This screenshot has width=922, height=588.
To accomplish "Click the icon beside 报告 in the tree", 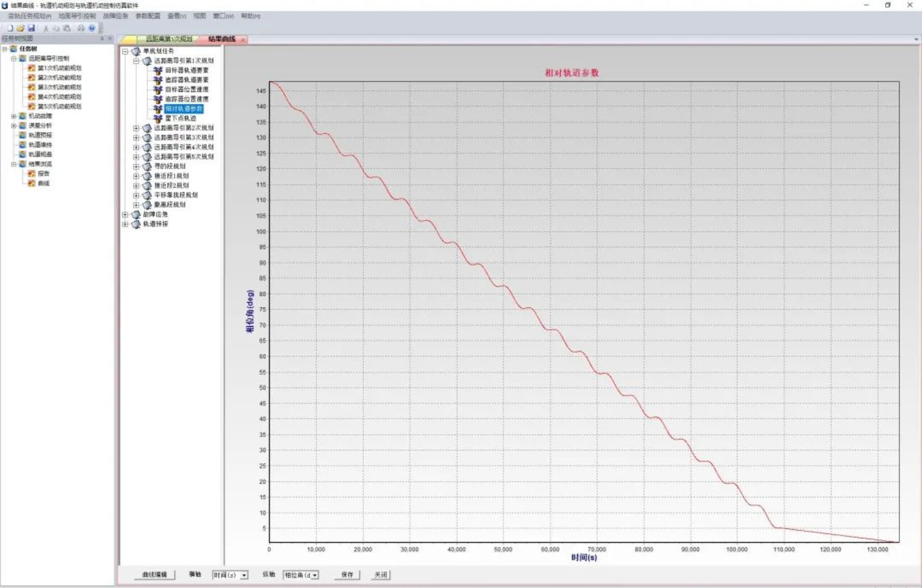I will 32,173.
